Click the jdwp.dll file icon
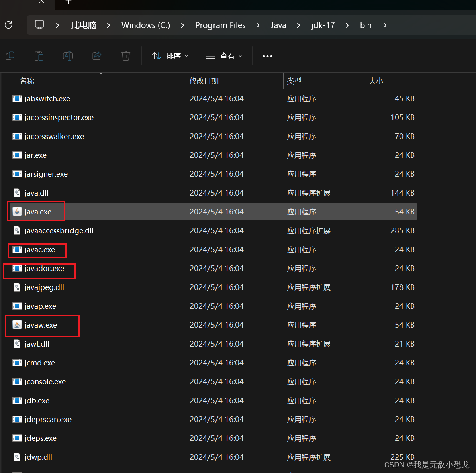 click(17, 457)
